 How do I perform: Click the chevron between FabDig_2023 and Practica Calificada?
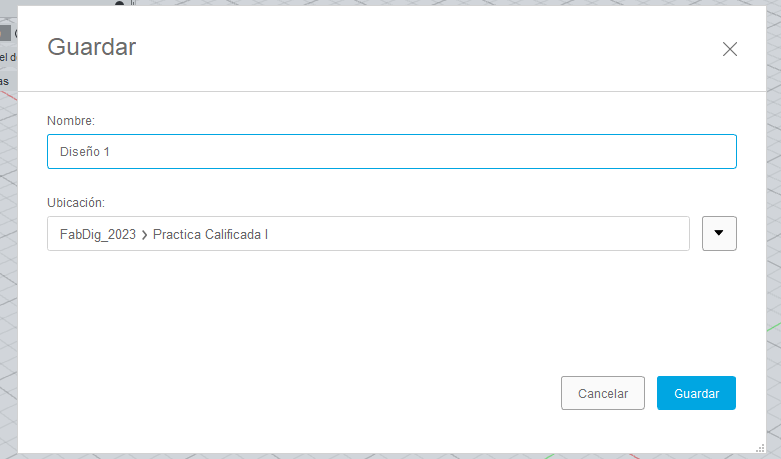144,235
